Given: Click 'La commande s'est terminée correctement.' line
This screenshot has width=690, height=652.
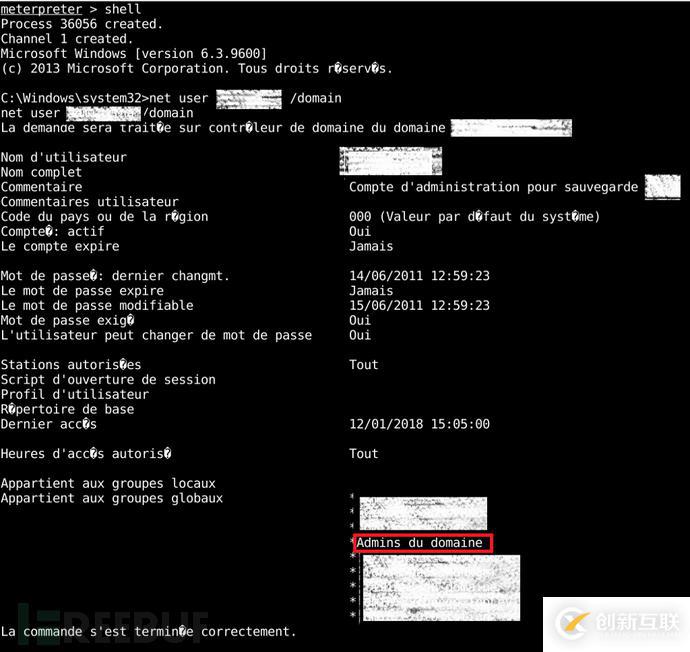Looking at the screenshot, I should point(148,631).
